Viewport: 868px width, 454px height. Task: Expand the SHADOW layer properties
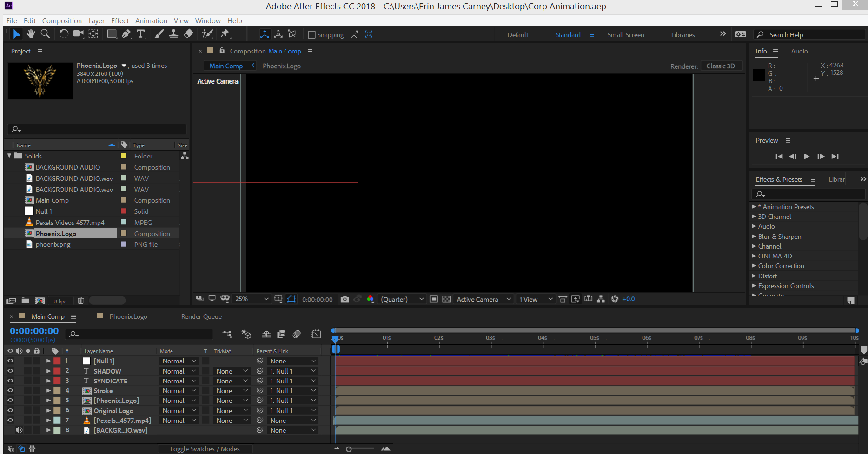point(48,371)
